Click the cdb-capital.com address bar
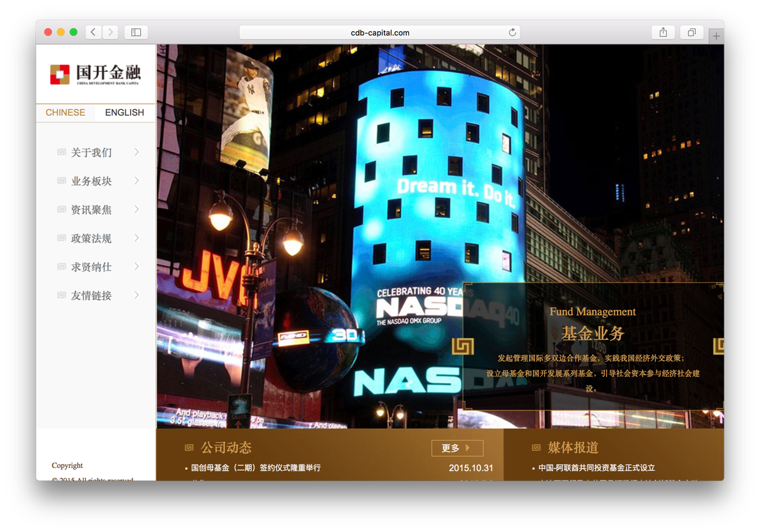The width and height of the screenshot is (760, 532). [379, 33]
